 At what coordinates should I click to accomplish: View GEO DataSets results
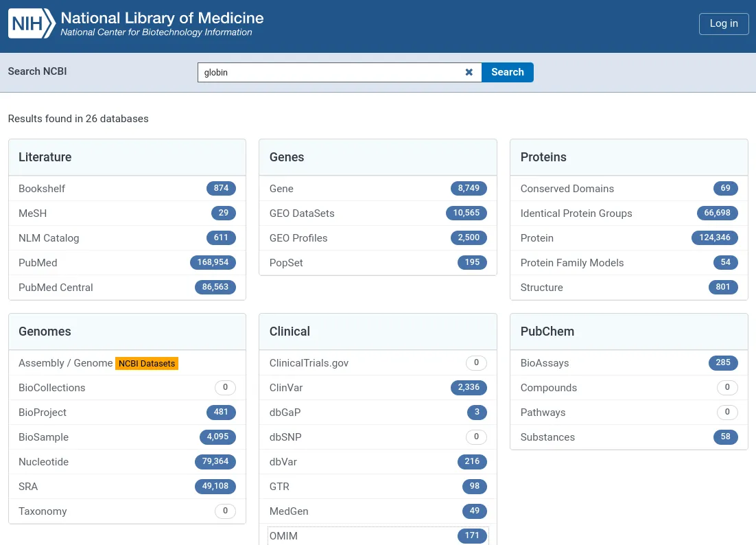pyautogui.click(x=302, y=213)
